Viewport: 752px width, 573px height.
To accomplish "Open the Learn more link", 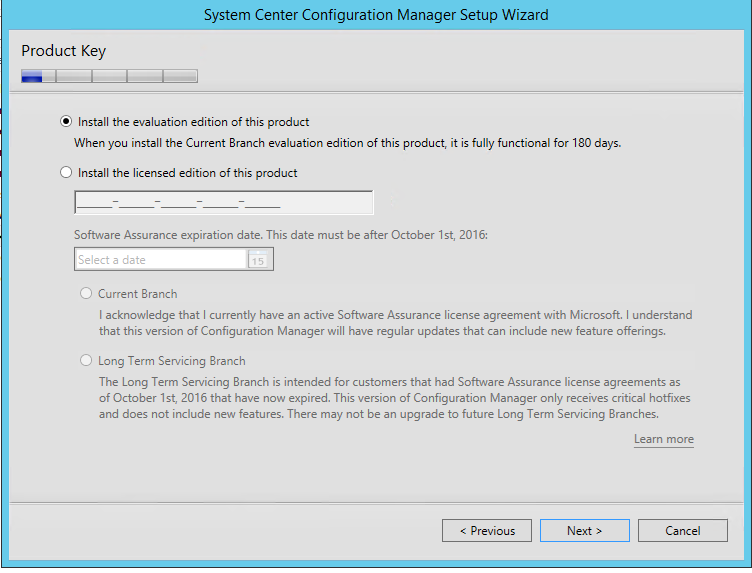I will [x=663, y=439].
